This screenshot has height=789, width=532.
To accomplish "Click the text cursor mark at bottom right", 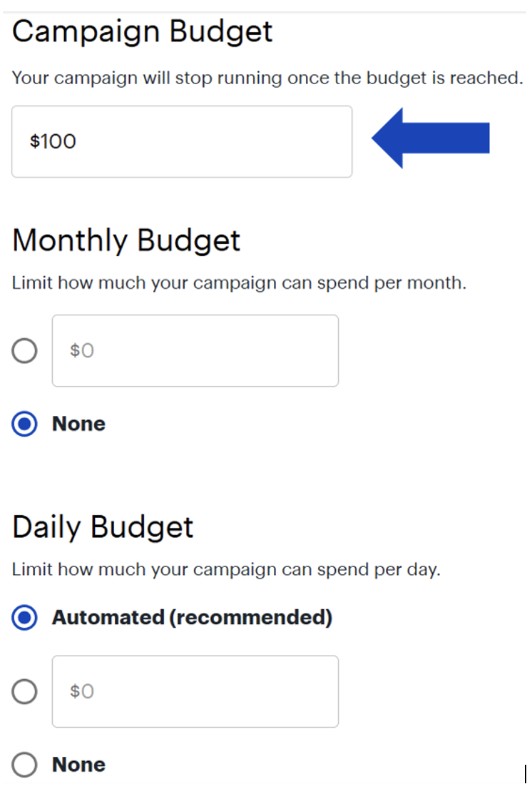I will [526, 773].
